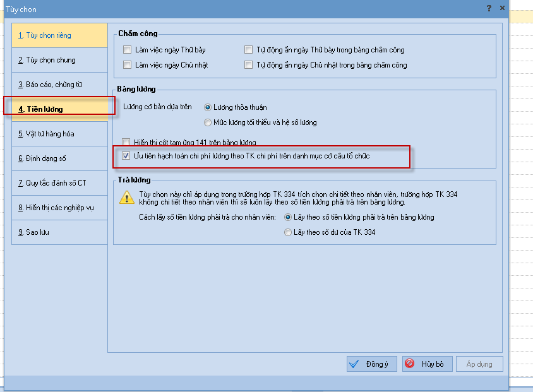Toggle Tự động ẩn ngày Thứ bảy checkbox
Viewport: 533px width, 392px height.
coord(249,50)
